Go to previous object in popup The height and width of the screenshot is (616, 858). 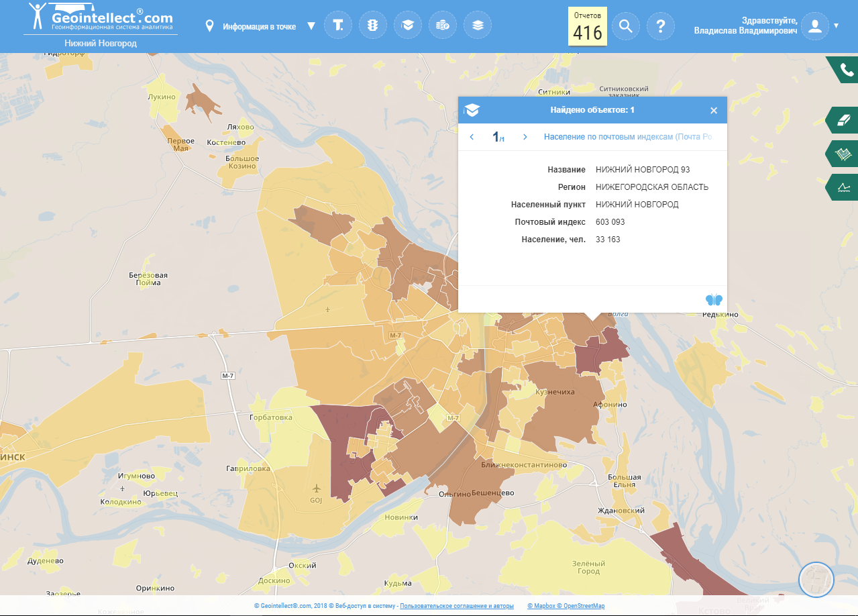(x=472, y=137)
